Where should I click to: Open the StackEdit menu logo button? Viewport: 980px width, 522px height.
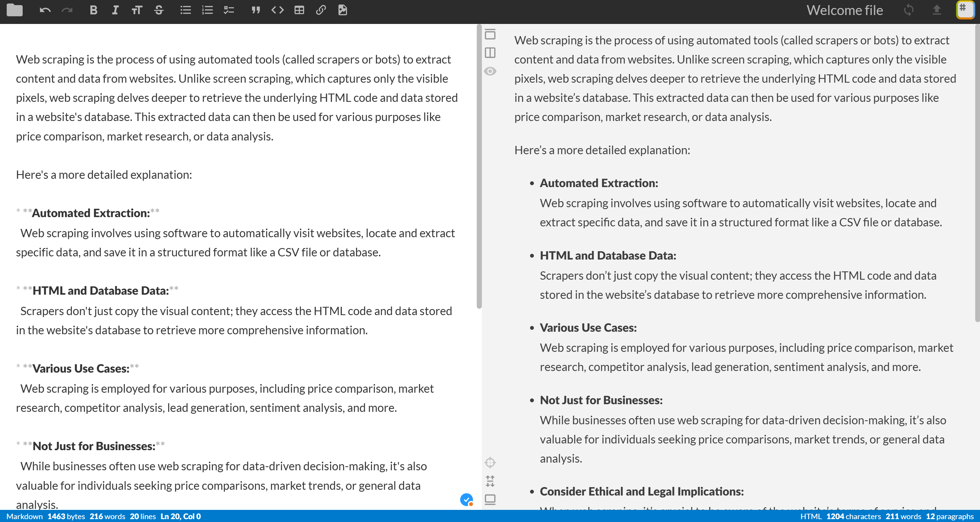coord(966,10)
